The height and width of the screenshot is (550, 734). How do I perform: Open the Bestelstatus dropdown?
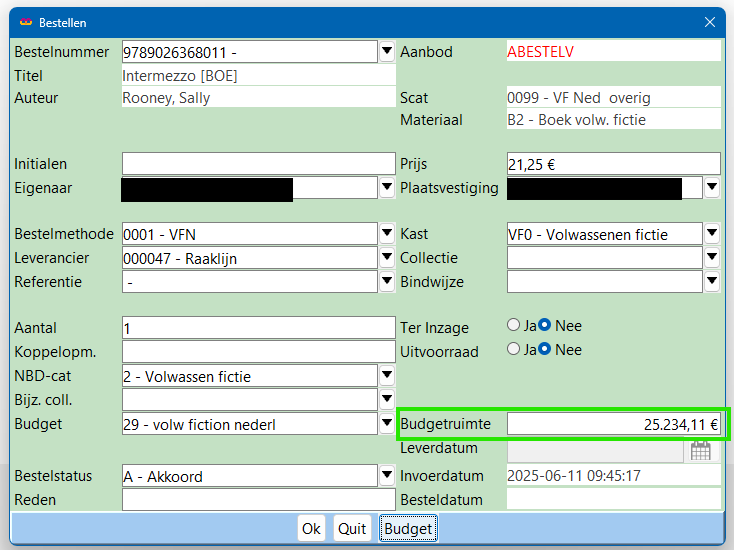click(387, 476)
